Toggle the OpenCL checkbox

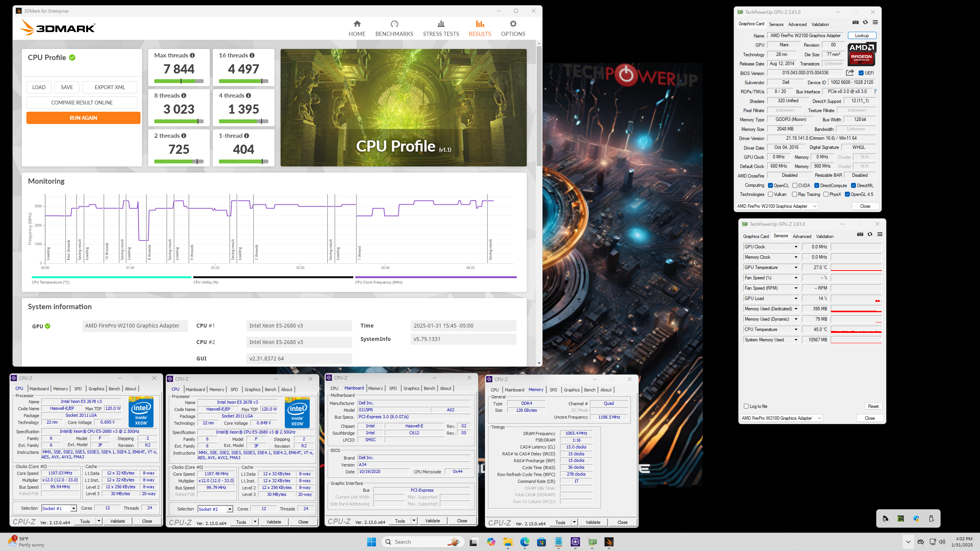770,186
